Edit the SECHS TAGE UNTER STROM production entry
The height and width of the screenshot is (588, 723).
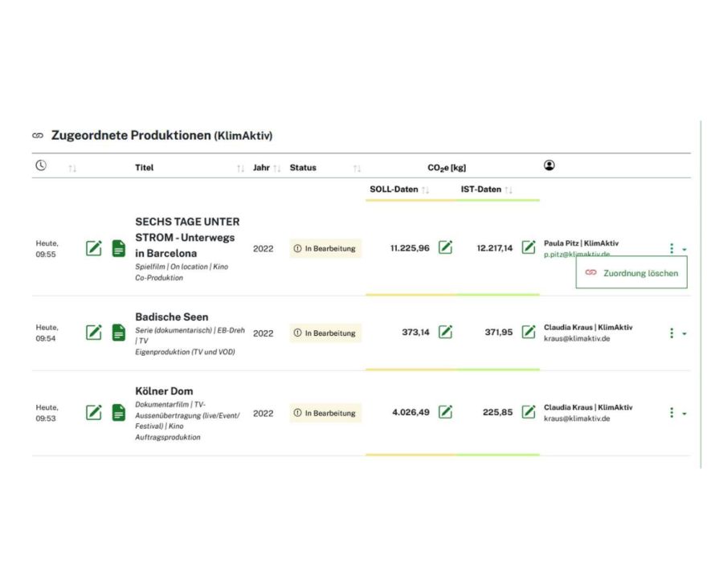tap(94, 248)
